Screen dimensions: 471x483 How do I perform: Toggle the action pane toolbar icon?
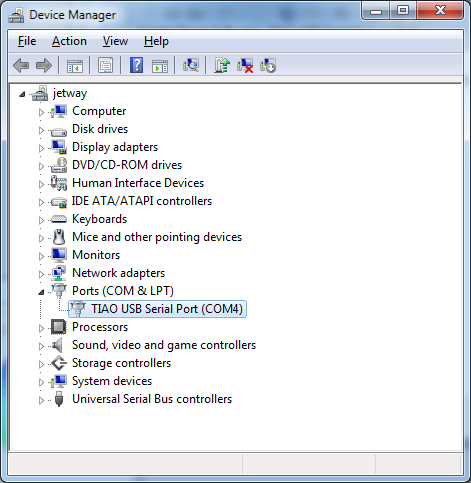[x=160, y=65]
